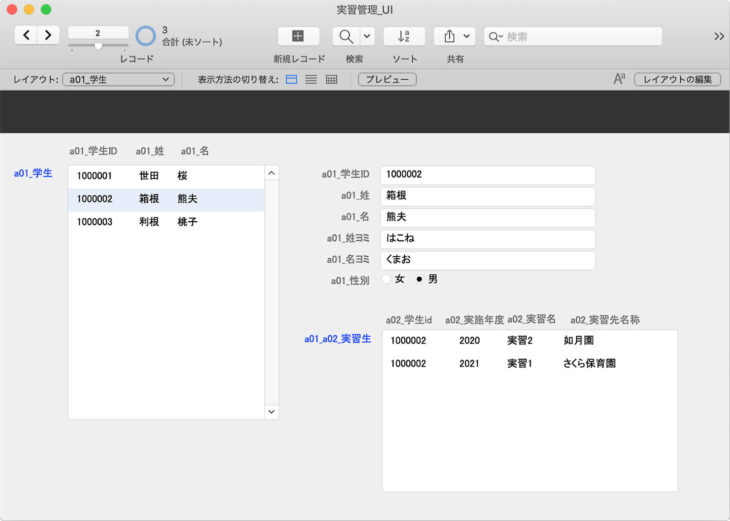Select the 女 radio button
The width and height of the screenshot is (730, 521).
pyautogui.click(x=387, y=280)
